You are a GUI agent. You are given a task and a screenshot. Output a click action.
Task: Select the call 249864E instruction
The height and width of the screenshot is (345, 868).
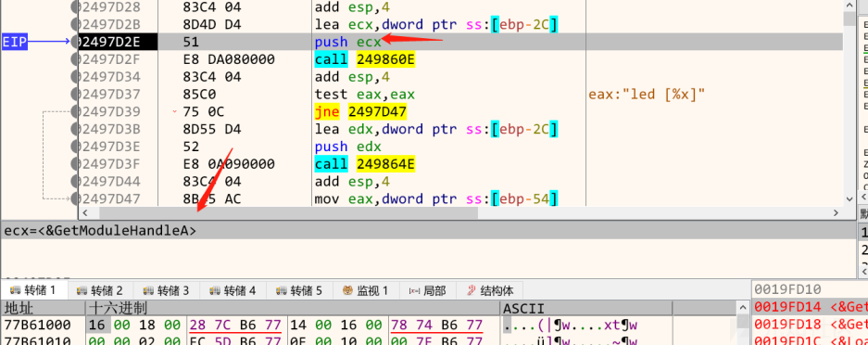[364, 164]
